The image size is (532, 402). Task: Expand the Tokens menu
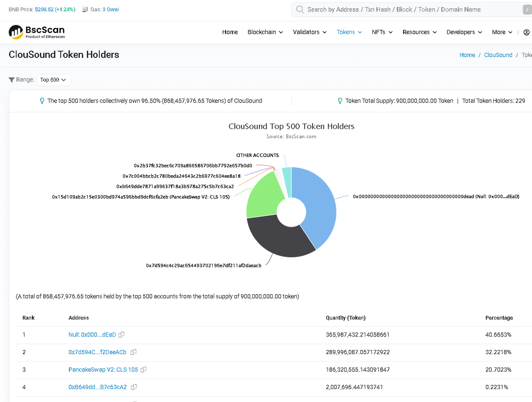349,32
